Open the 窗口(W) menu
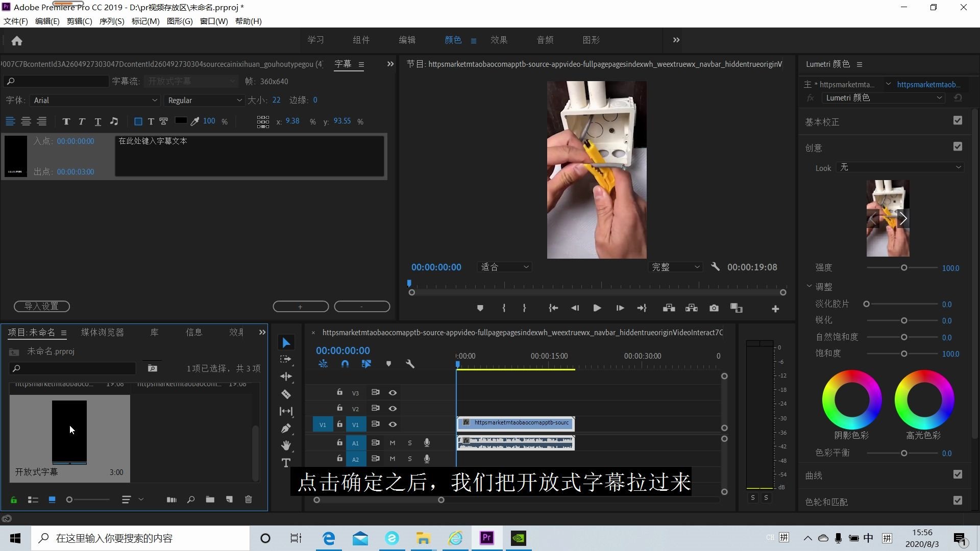980x551 pixels. (214, 21)
